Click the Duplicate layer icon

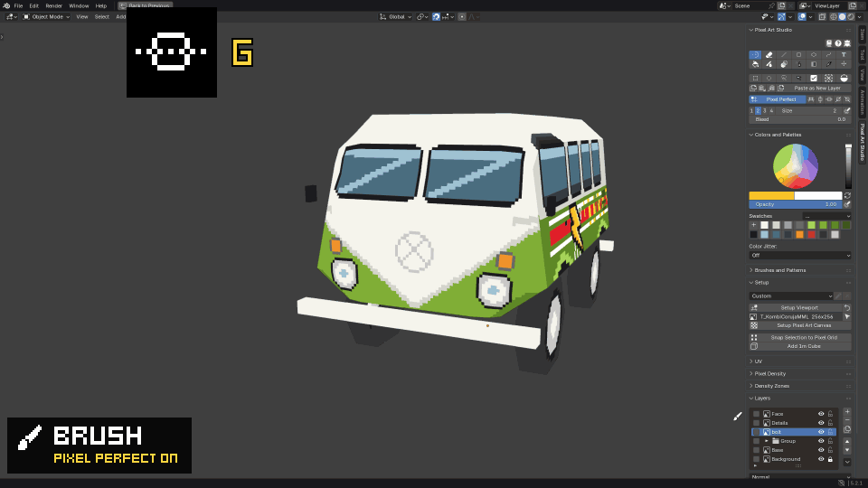point(847,429)
